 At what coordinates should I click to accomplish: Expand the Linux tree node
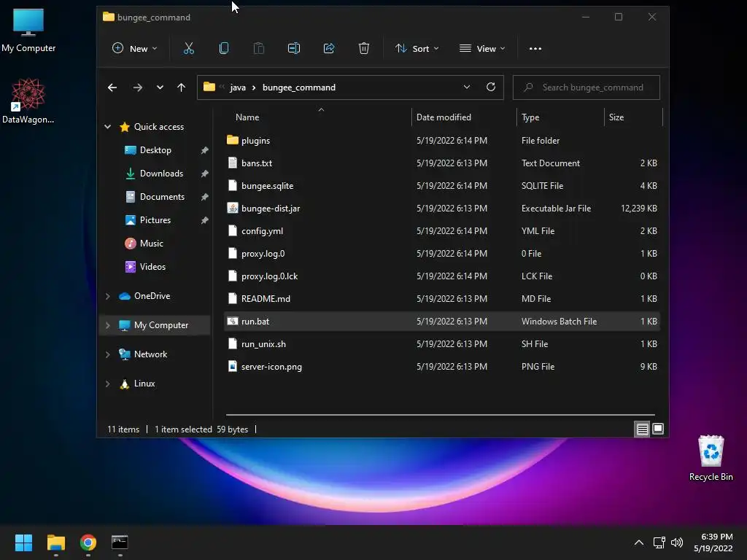coord(108,384)
